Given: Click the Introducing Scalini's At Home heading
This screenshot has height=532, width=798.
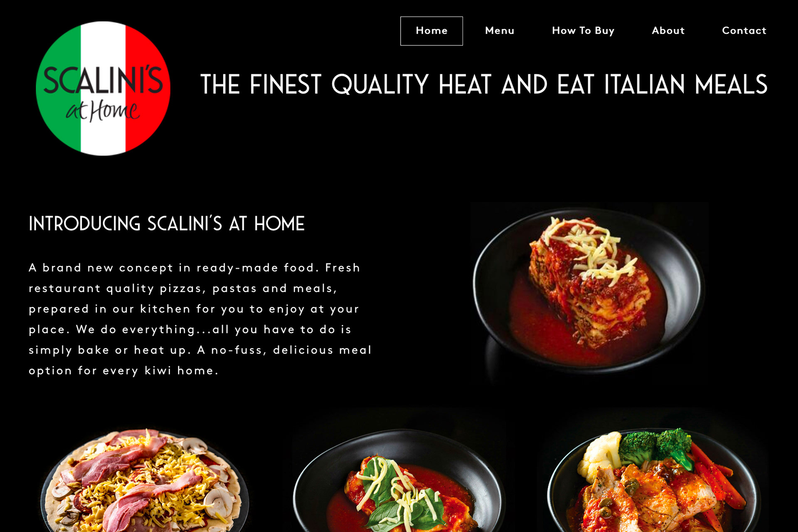Looking at the screenshot, I should [167, 223].
